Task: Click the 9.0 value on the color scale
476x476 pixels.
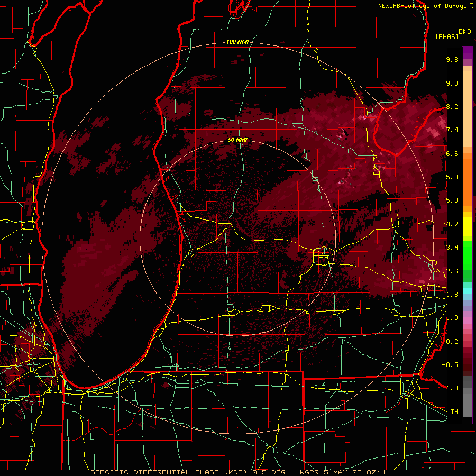Action: [x=452, y=83]
